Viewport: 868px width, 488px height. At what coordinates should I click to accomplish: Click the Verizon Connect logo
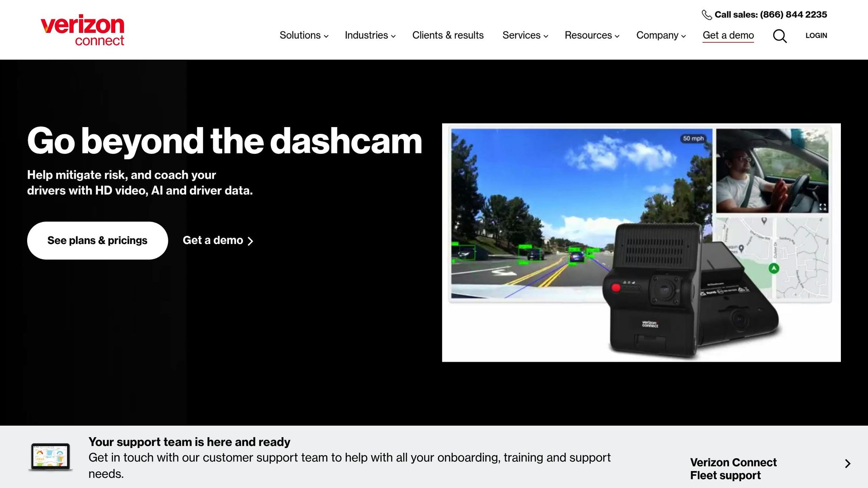(x=82, y=30)
